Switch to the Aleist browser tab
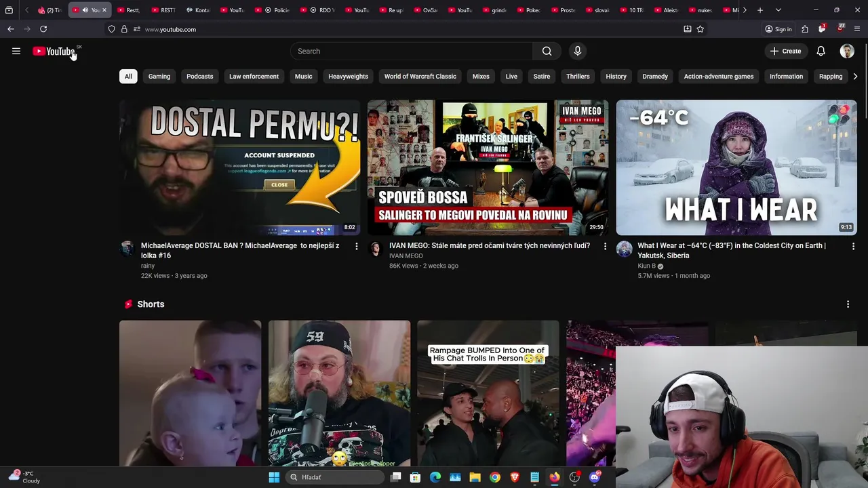 tap(665, 10)
